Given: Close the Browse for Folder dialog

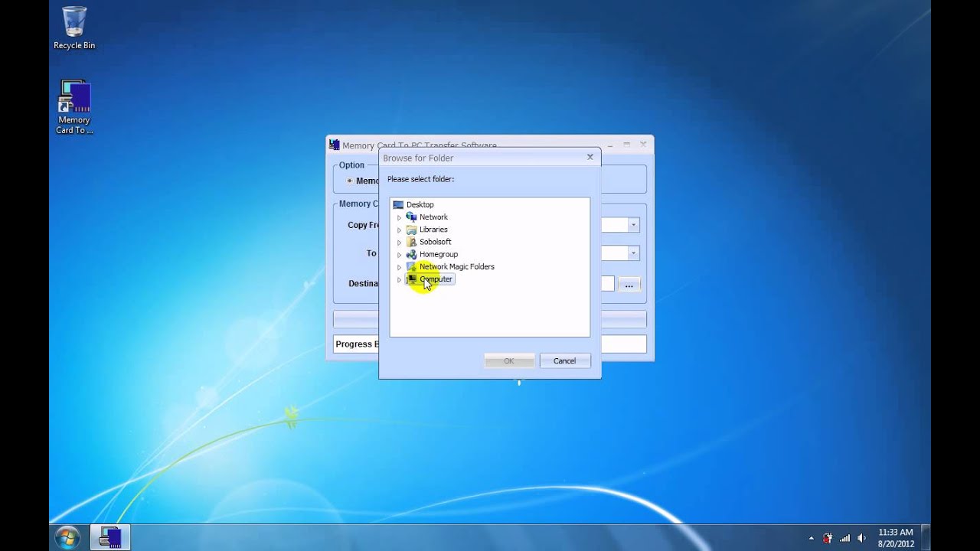Looking at the screenshot, I should [590, 157].
